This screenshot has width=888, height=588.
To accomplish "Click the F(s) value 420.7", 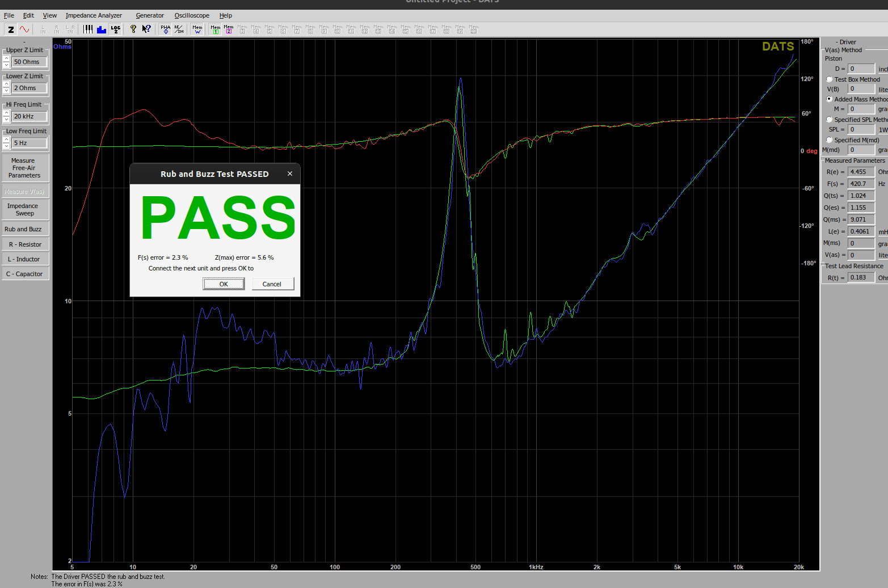I will pos(861,184).
